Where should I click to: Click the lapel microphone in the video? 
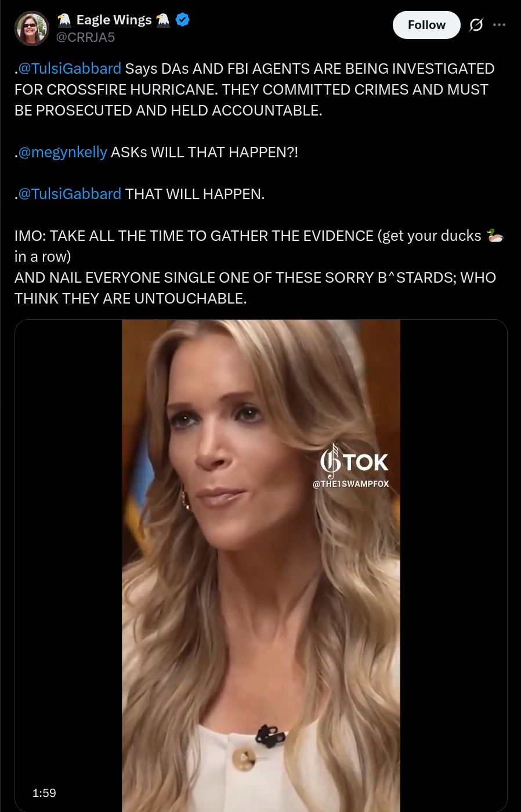[x=270, y=736]
